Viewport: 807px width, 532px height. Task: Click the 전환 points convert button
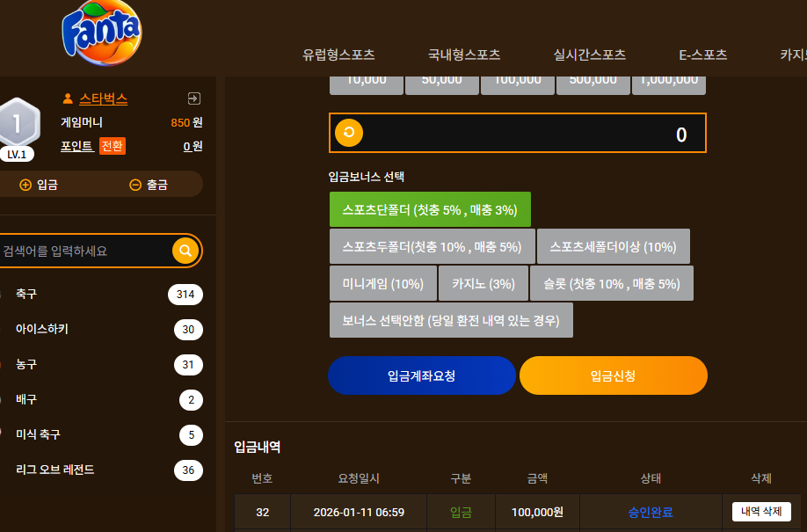click(x=113, y=146)
